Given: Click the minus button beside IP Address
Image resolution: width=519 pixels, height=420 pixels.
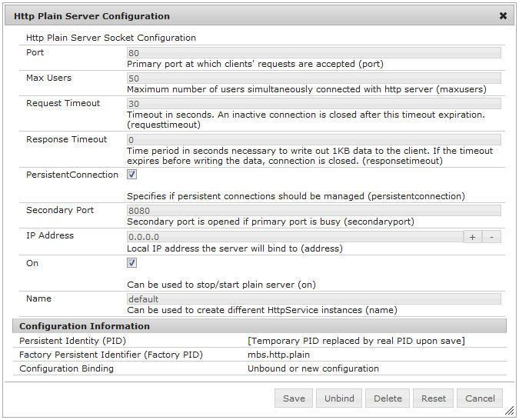Looking at the screenshot, I should point(492,237).
